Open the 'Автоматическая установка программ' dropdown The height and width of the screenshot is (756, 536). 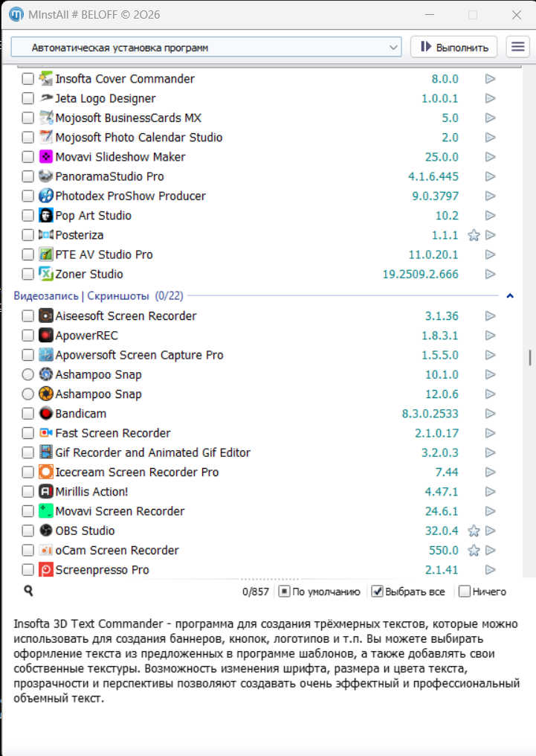[206, 48]
